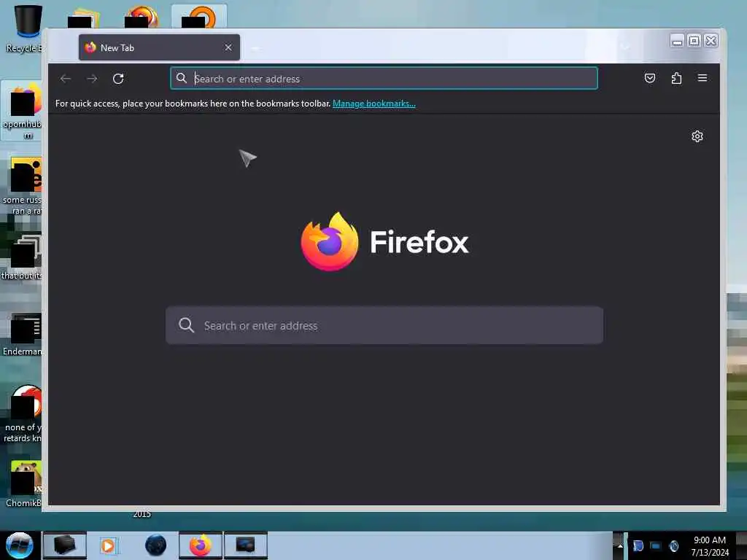Open taskbar button right of Firefox

(246, 545)
